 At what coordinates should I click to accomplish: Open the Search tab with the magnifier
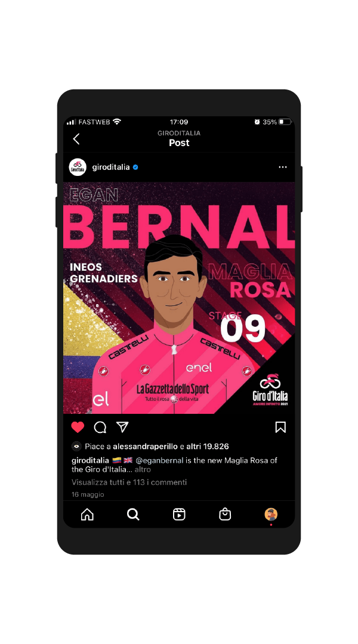coord(133,514)
